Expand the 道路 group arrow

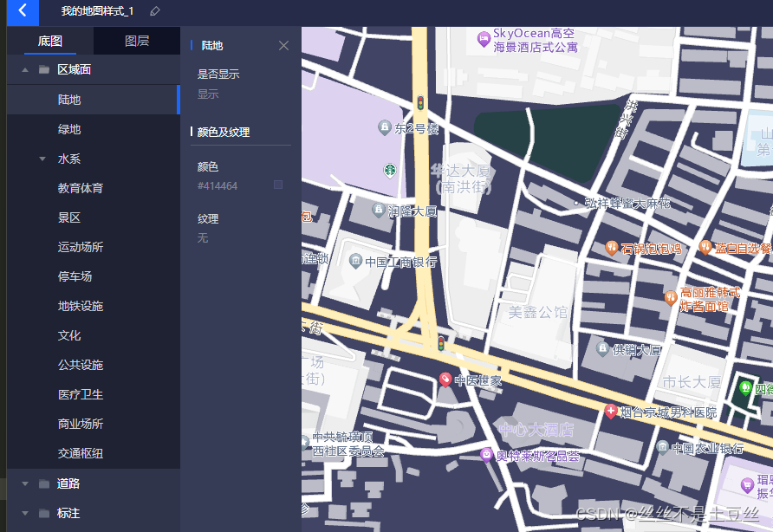(25, 483)
